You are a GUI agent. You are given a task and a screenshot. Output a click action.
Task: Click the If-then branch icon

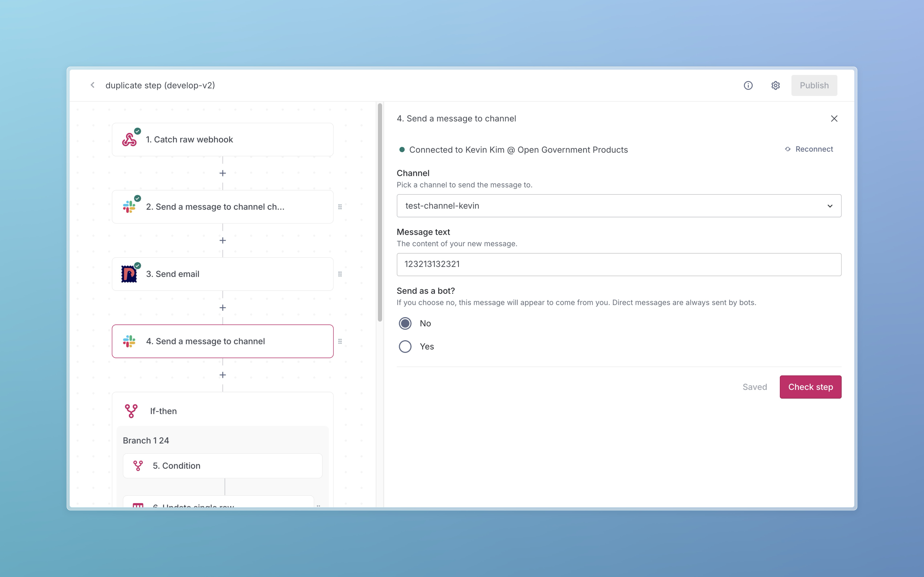click(x=131, y=411)
